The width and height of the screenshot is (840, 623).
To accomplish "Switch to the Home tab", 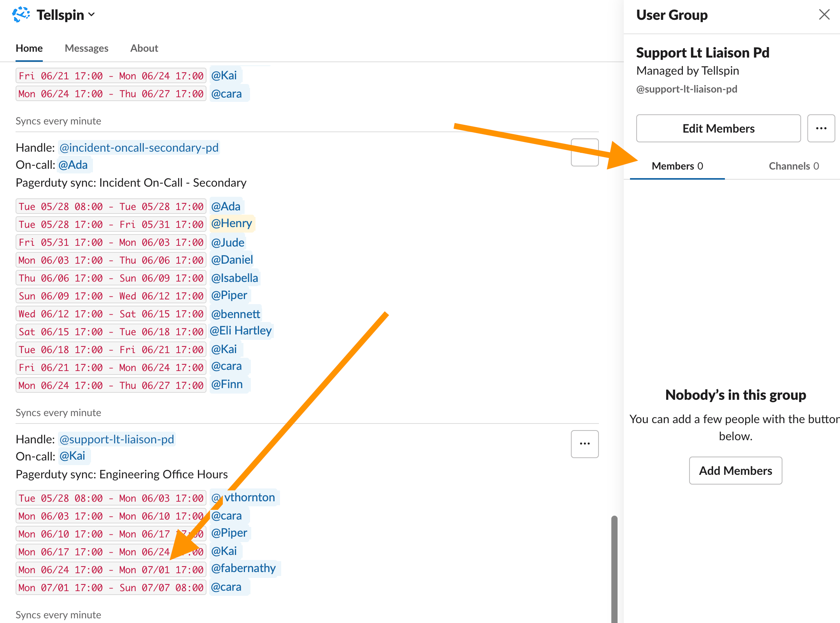I will (29, 48).
